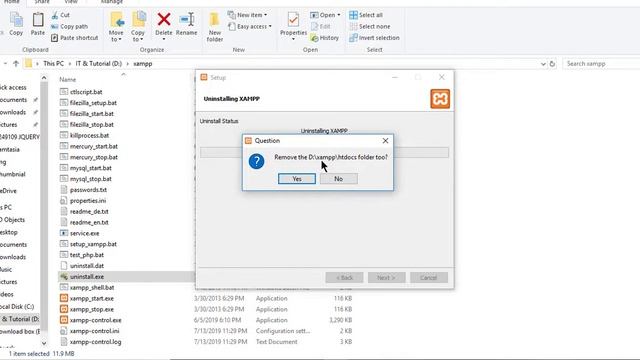Open Local Disk (C:) in navigation pane
The width and height of the screenshot is (640, 360).
tap(17, 307)
